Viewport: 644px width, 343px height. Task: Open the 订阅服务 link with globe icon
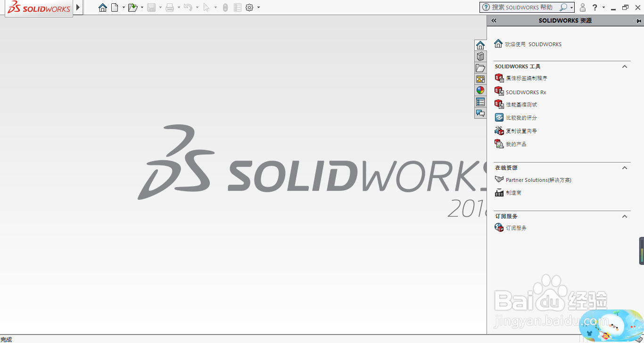(x=511, y=228)
